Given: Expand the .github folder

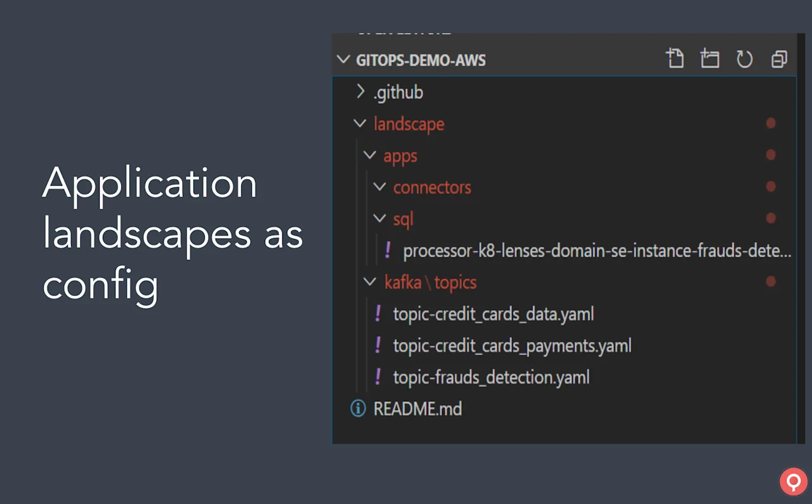Looking at the screenshot, I should tap(360, 91).
